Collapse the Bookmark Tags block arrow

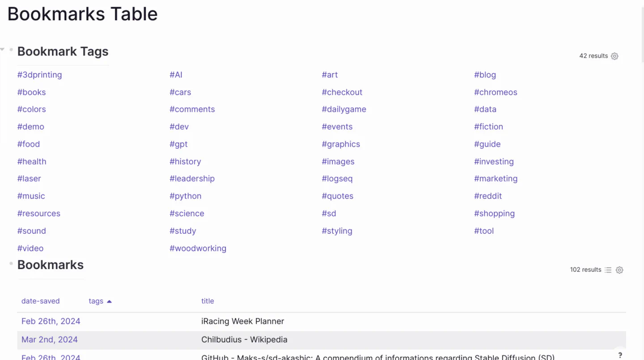3,49
